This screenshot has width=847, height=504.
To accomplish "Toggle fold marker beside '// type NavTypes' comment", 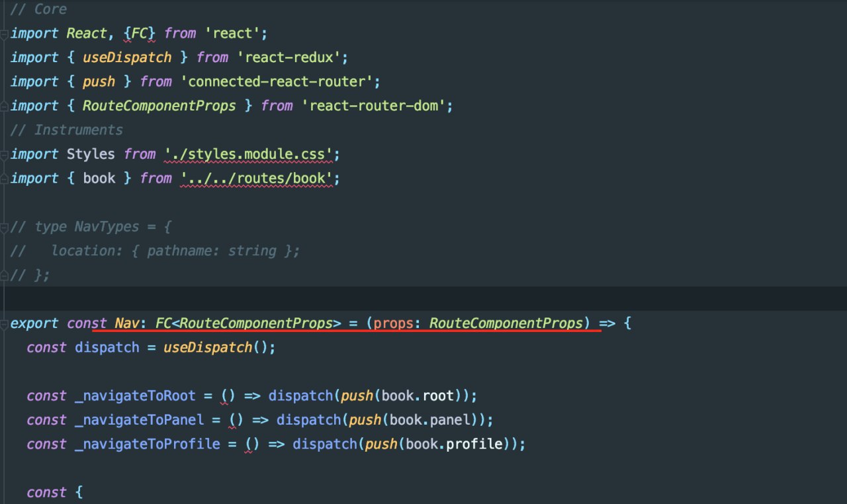I will [x=5, y=227].
